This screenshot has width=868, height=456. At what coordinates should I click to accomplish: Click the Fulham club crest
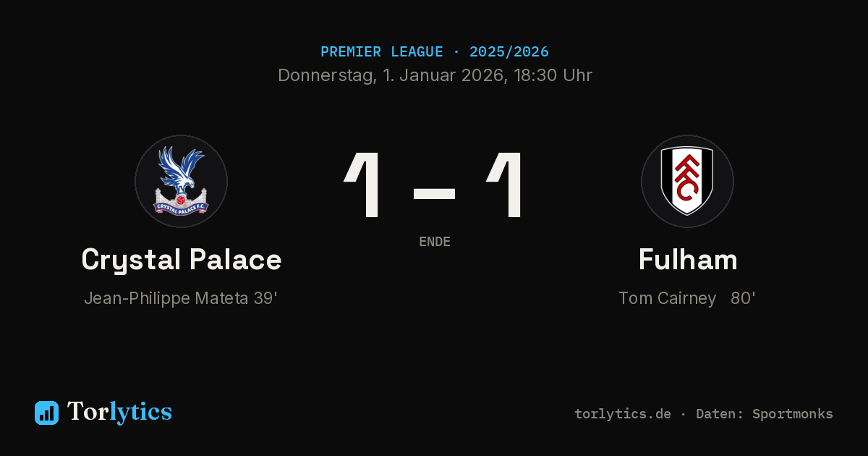[x=687, y=181]
